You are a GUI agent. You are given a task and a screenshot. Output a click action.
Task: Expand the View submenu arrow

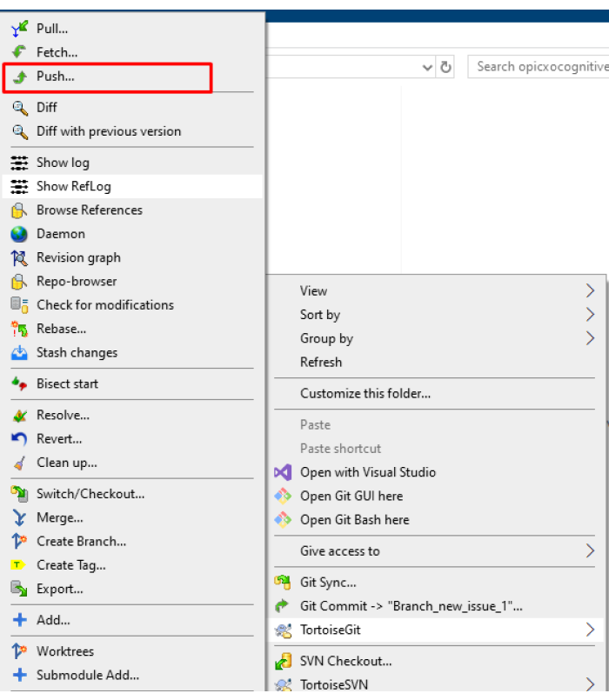pos(590,291)
